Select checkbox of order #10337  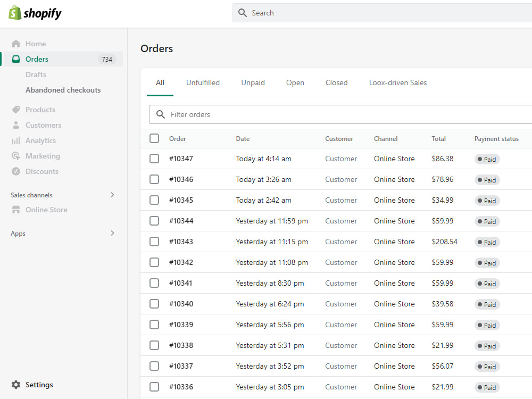coord(154,366)
